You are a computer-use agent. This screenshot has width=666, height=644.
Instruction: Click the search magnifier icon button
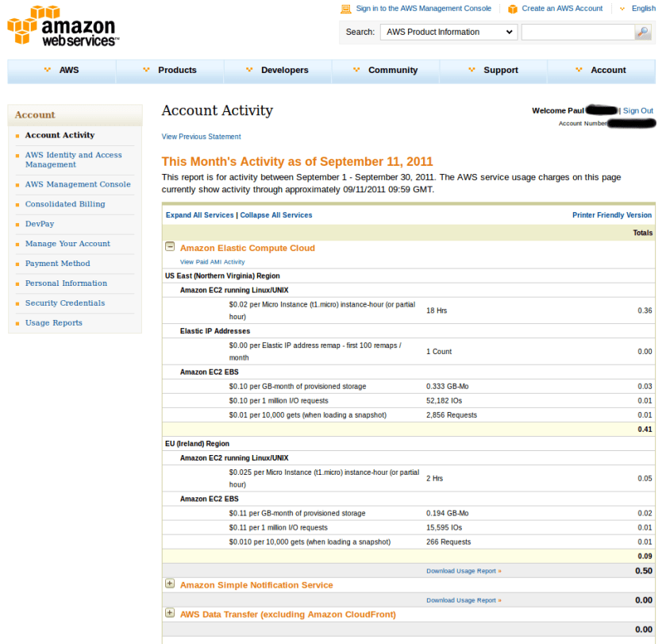pyautogui.click(x=643, y=33)
